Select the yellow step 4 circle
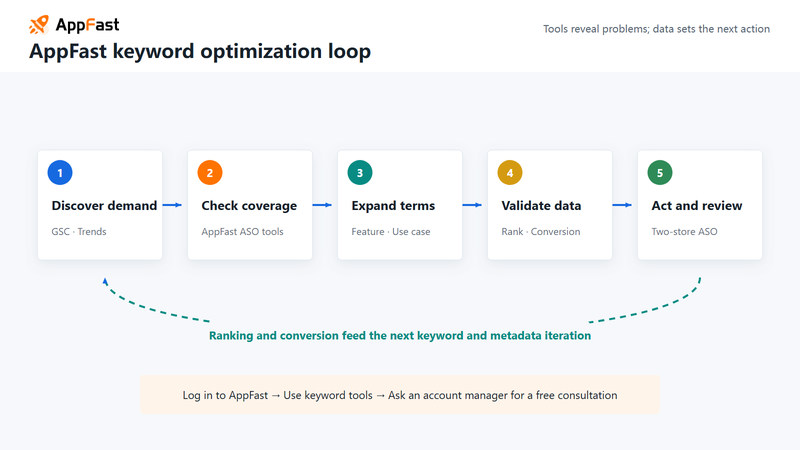Viewport: 800px width, 450px height. click(x=510, y=172)
